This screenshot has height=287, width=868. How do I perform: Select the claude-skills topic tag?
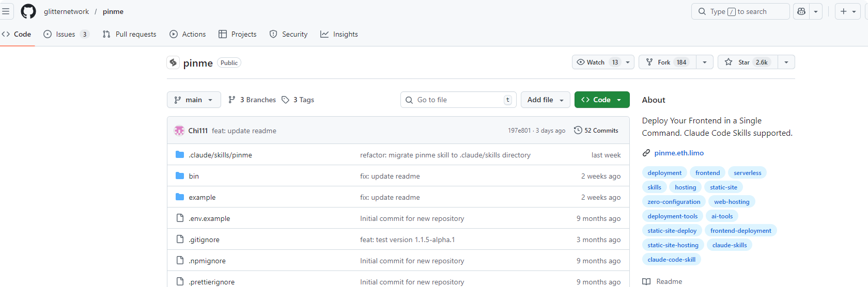pyautogui.click(x=729, y=245)
